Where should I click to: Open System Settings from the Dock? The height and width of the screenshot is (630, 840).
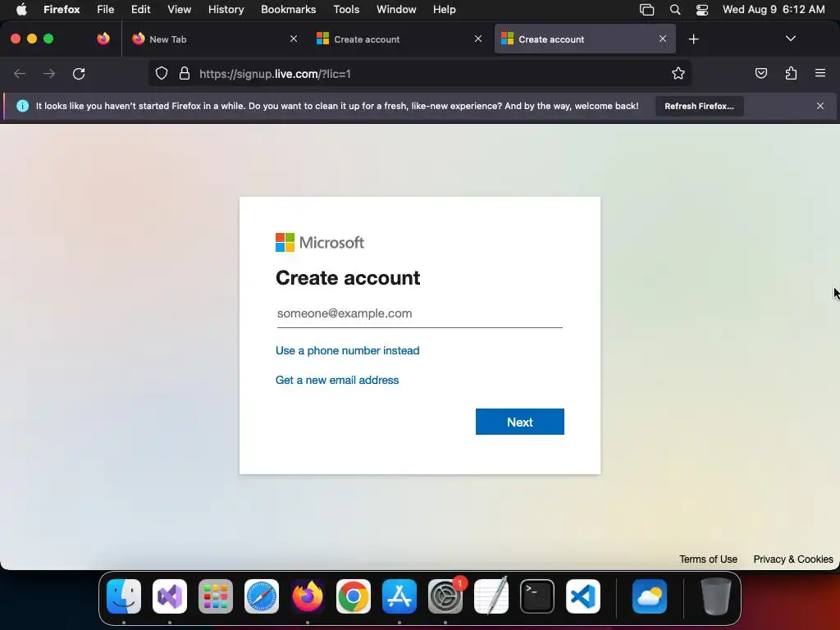445,596
